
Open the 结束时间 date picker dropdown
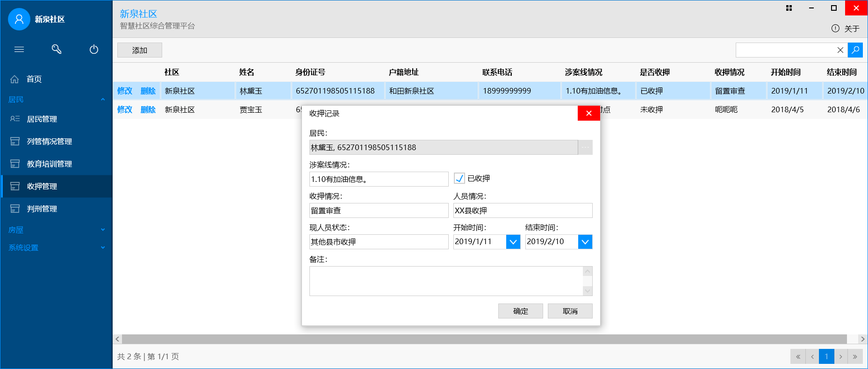585,242
